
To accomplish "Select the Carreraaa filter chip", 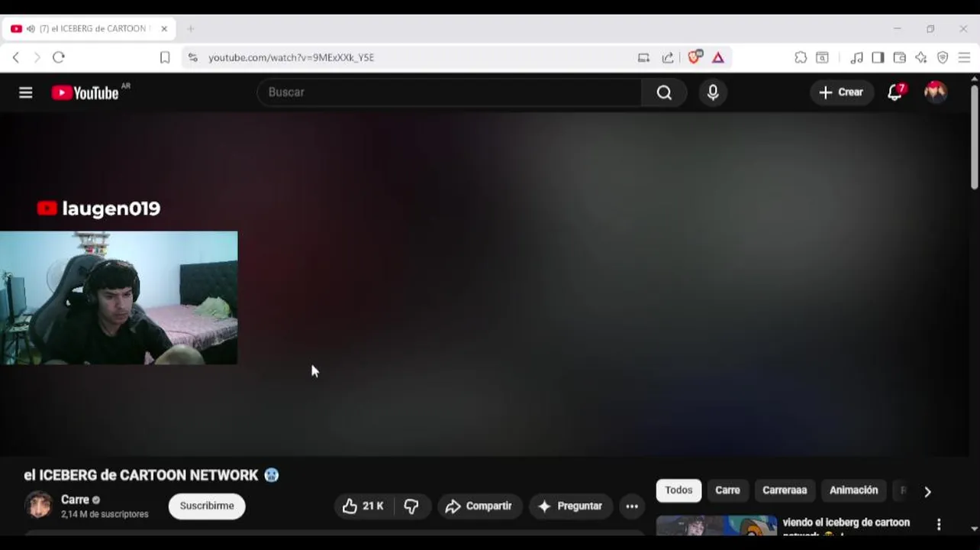I will tap(785, 490).
